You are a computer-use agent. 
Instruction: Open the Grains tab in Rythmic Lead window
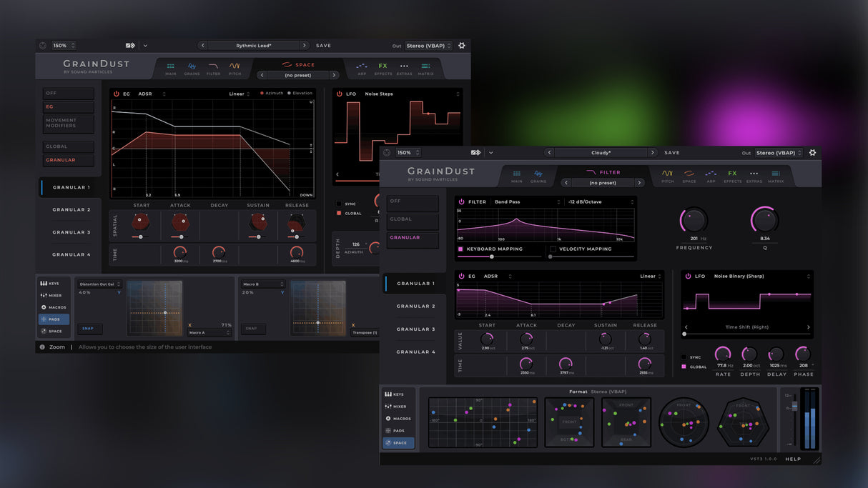click(x=192, y=69)
